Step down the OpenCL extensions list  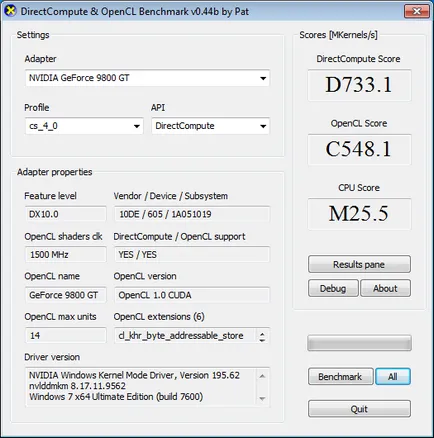point(262,340)
